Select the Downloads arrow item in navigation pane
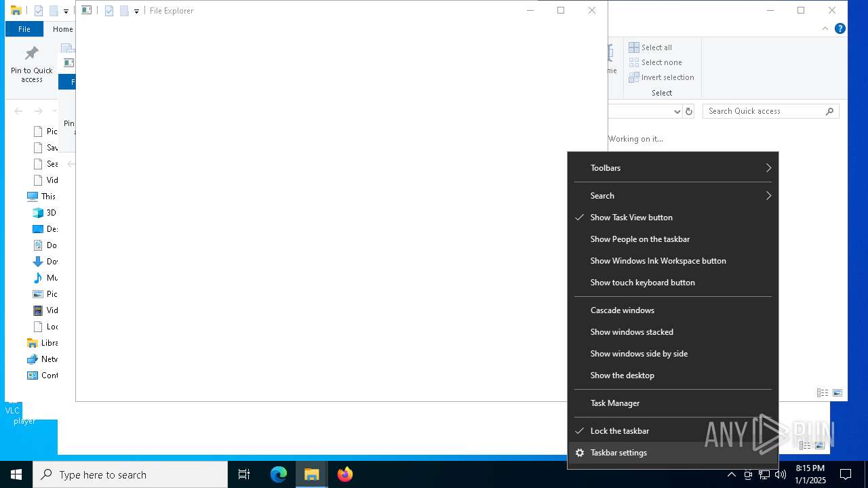 [45, 262]
